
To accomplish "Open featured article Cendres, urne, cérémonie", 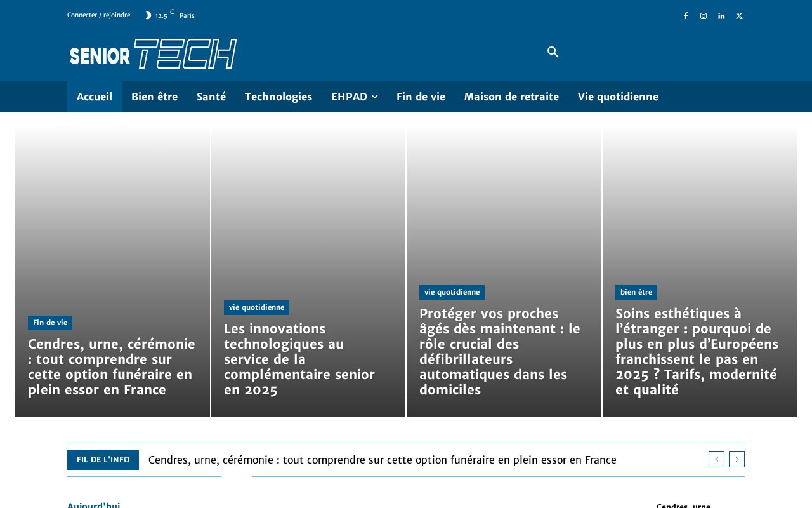I will coord(112,367).
